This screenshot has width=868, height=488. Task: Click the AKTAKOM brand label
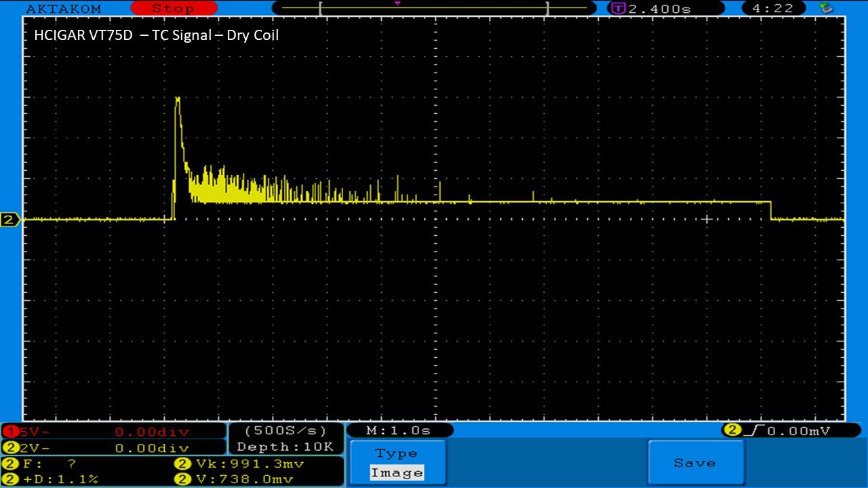tap(63, 9)
